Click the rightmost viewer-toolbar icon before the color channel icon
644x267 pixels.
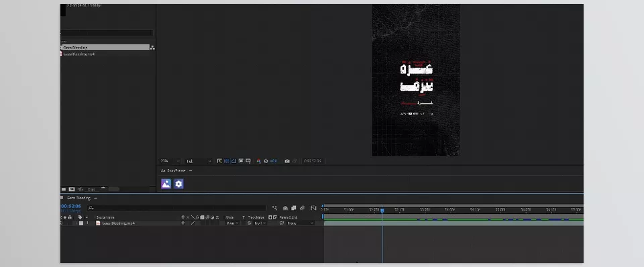248,161
